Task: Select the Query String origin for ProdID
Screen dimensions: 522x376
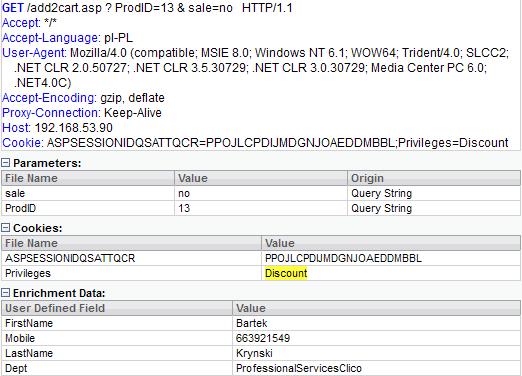Action: coord(434,208)
